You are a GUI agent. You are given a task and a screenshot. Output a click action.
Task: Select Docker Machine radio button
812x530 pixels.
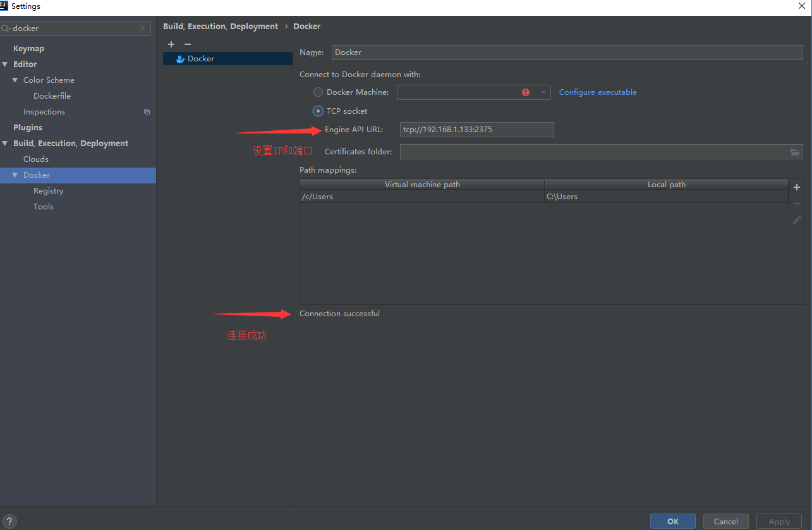tap(318, 92)
